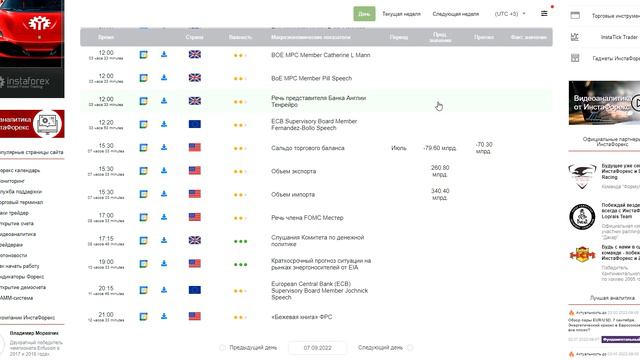Add Объем экспорта event to calendar
640x360 pixels.
pos(143,171)
